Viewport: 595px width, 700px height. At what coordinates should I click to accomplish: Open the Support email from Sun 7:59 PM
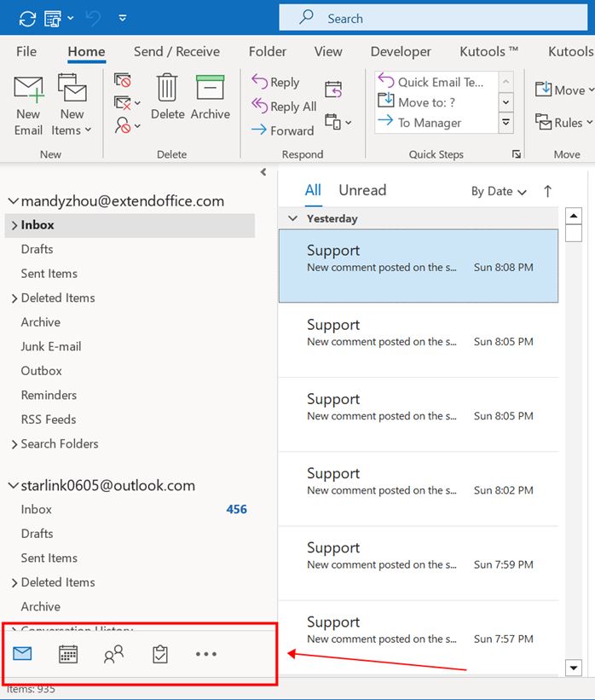pyautogui.click(x=419, y=564)
